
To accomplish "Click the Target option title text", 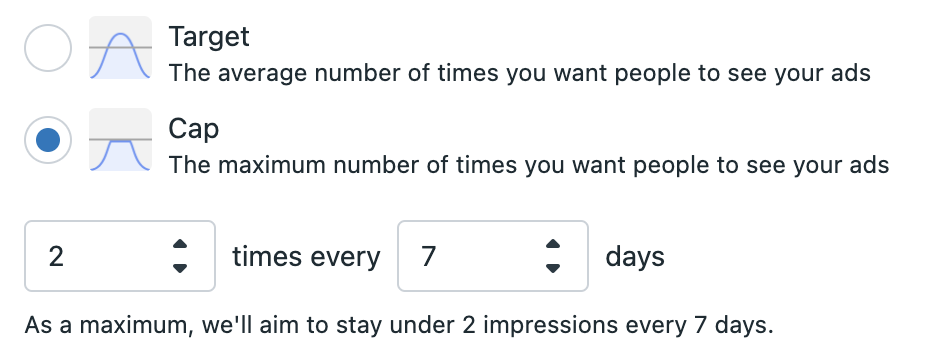I will [x=208, y=36].
